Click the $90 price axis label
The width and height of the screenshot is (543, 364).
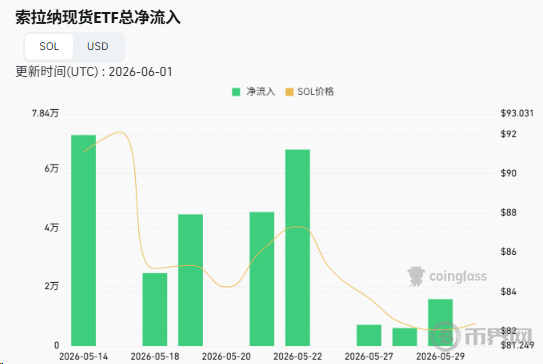tap(508, 173)
